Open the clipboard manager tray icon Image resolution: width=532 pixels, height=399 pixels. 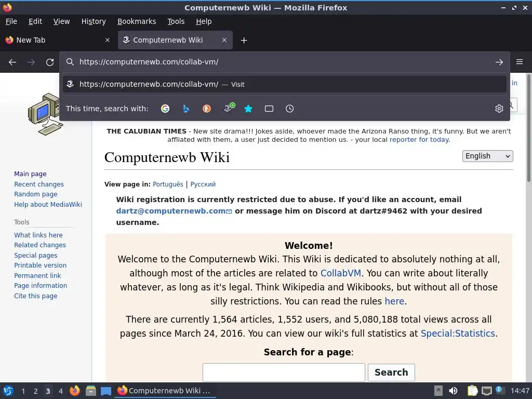click(x=472, y=391)
